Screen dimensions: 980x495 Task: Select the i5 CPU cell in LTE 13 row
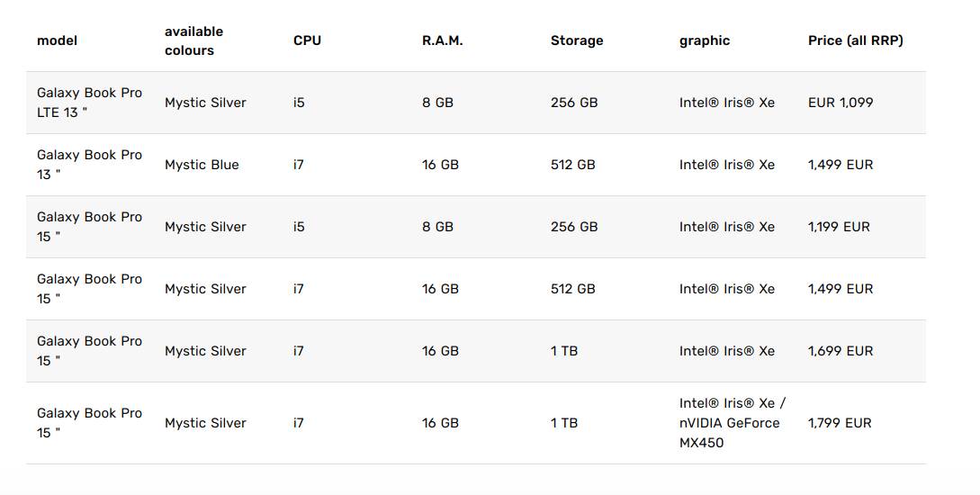(x=299, y=103)
